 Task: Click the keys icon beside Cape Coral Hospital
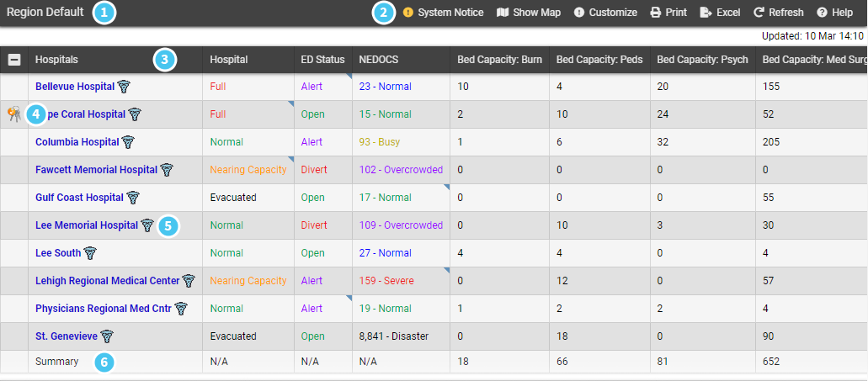point(14,114)
